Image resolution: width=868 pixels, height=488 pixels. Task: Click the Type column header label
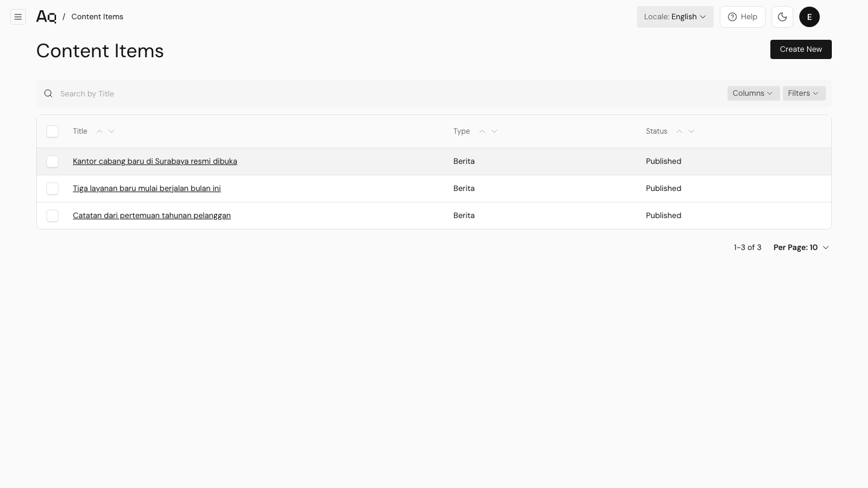point(462,131)
